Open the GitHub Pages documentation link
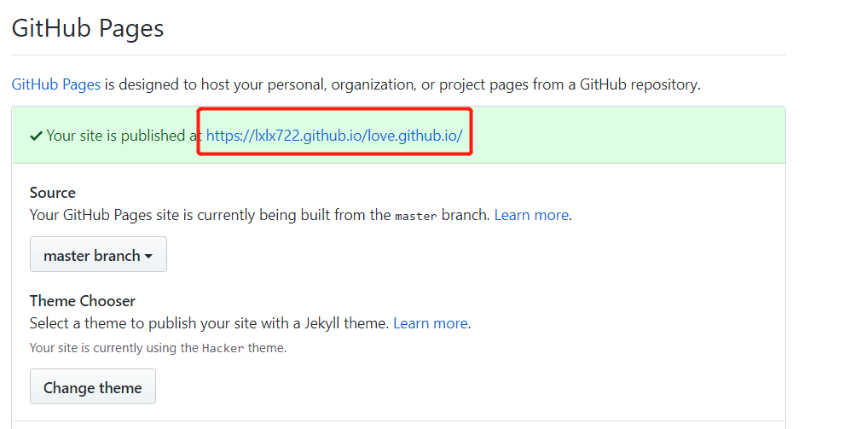 pyautogui.click(x=56, y=84)
